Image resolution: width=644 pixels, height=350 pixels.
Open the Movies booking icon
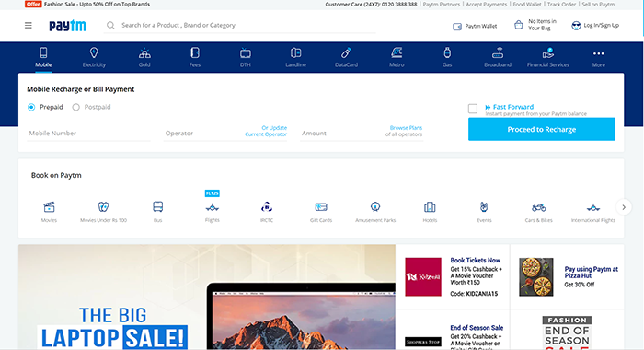49,207
